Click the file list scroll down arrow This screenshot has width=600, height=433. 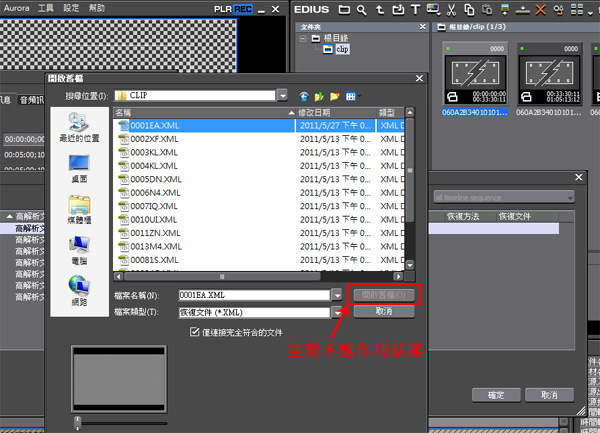410,265
